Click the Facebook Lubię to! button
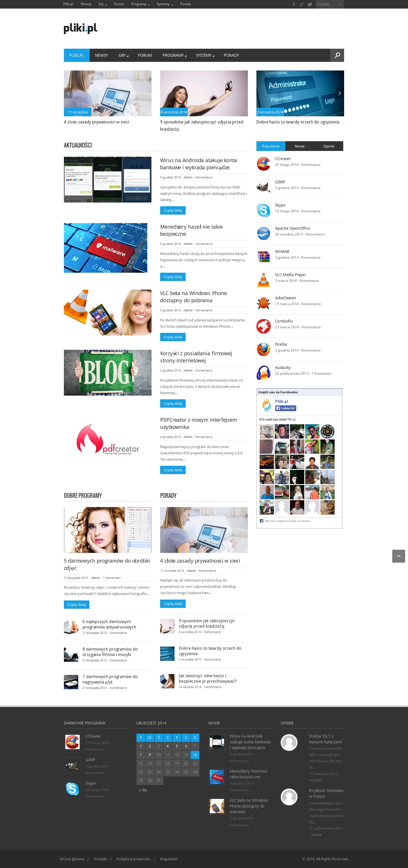 tap(286, 408)
